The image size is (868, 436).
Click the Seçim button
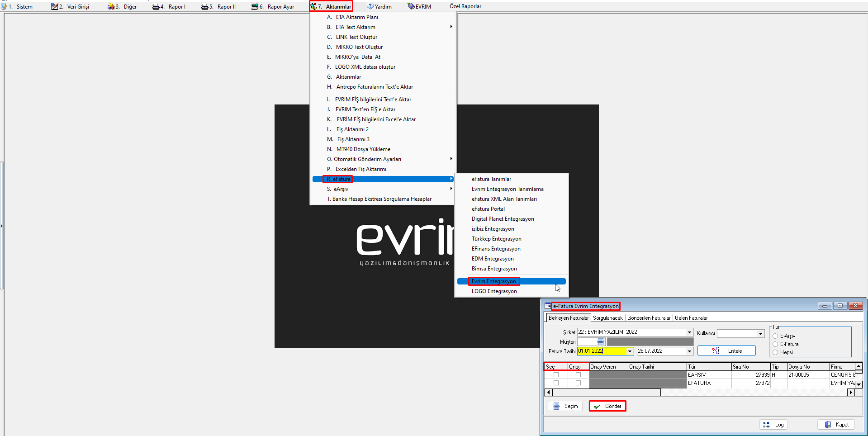565,406
